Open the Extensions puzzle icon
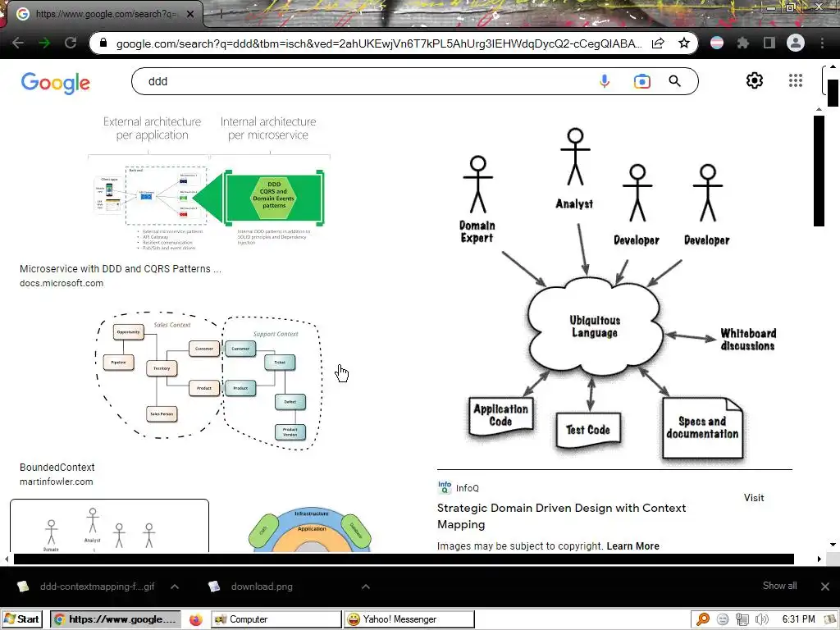Screen dimensions: 840x630 tap(742, 43)
